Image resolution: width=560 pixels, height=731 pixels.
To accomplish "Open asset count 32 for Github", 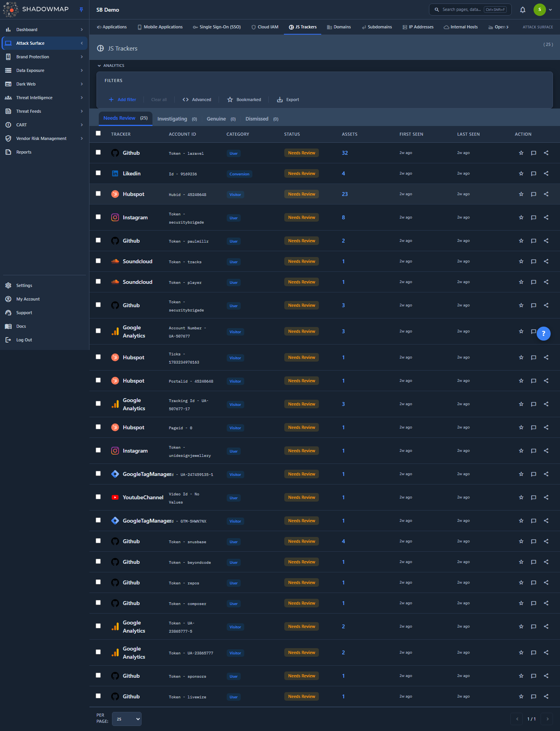I will tap(345, 153).
